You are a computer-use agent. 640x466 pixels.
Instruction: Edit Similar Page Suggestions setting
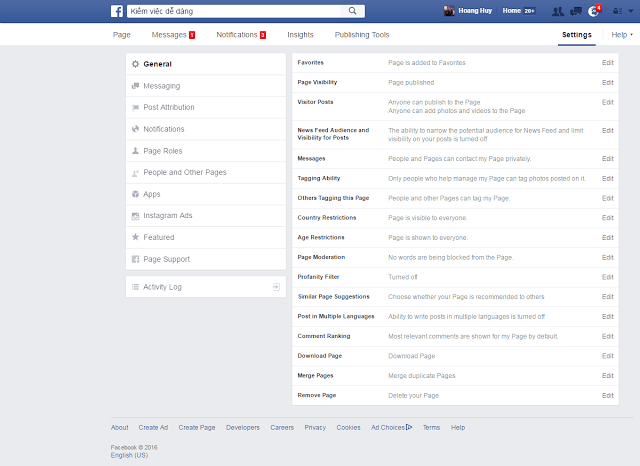(607, 297)
